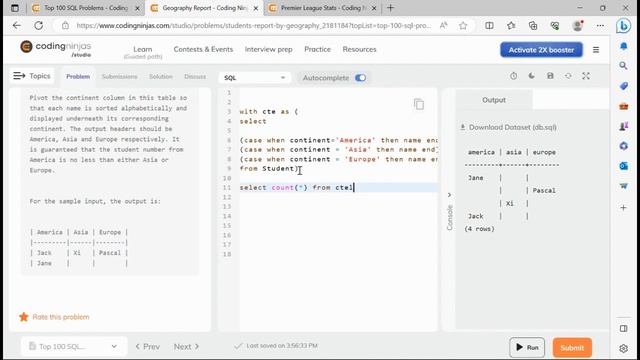
Task: Close the Geography Report browser tab
Action: pyautogui.click(x=256, y=8)
